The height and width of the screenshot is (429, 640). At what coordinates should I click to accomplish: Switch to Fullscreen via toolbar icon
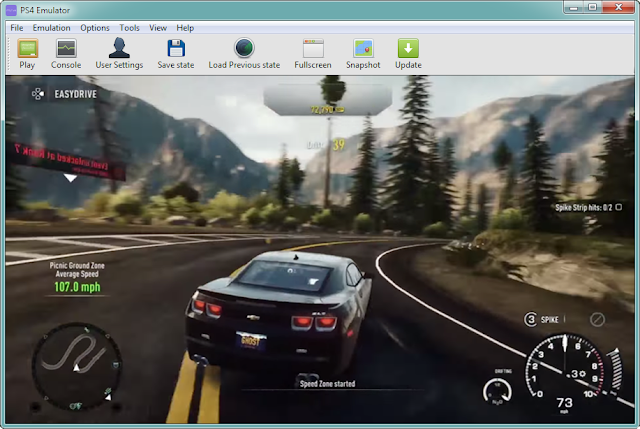[x=313, y=49]
